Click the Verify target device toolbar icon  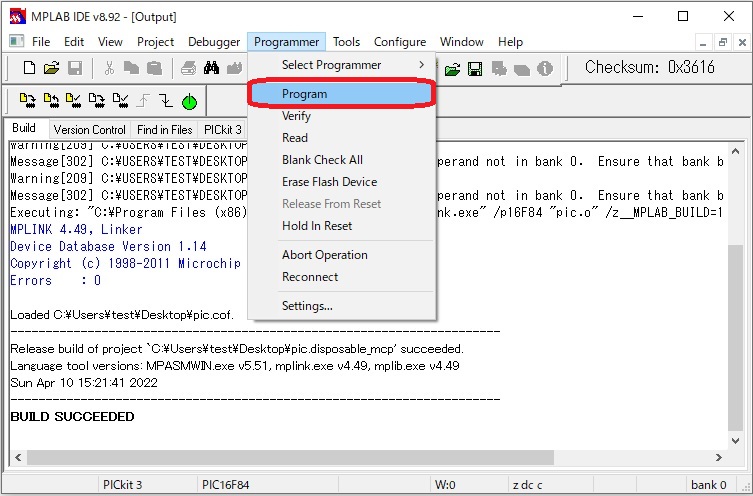73,101
